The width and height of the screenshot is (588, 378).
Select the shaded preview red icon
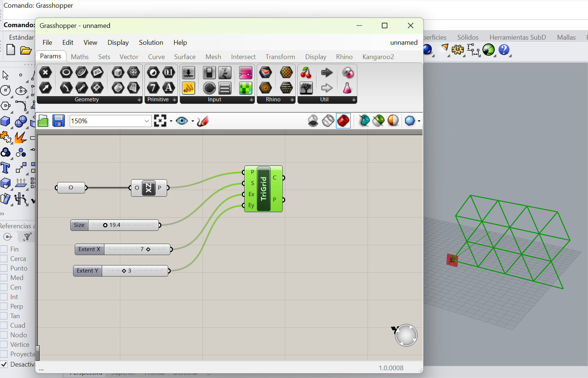coord(343,121)
